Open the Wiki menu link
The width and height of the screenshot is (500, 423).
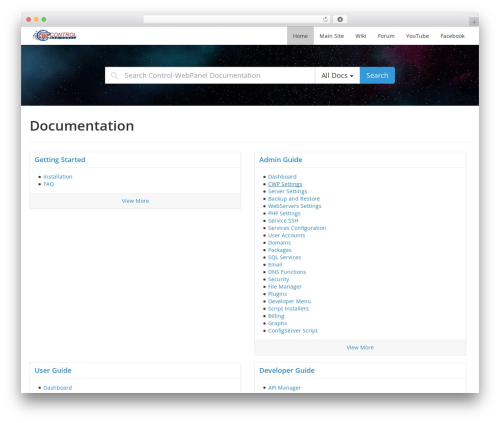coord(361,36)
